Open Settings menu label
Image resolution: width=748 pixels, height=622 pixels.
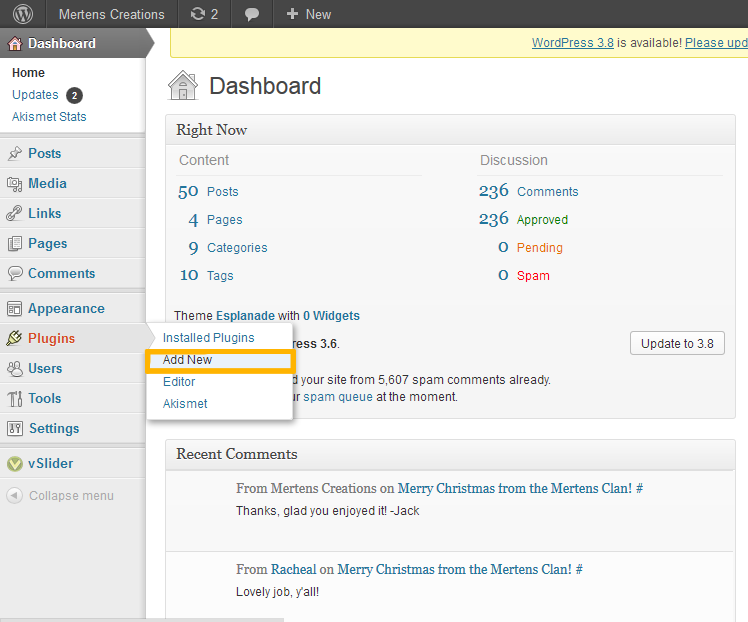54,428
